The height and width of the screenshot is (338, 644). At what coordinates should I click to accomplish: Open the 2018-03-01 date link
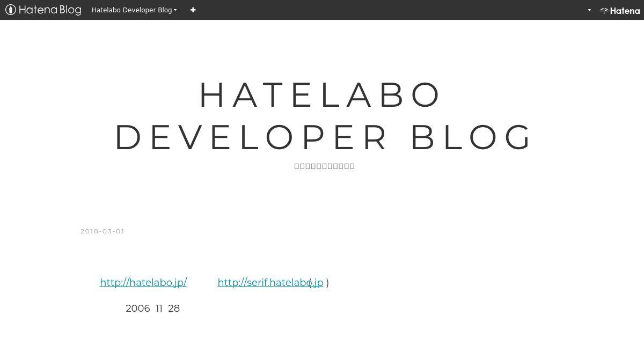coord(103,231)
